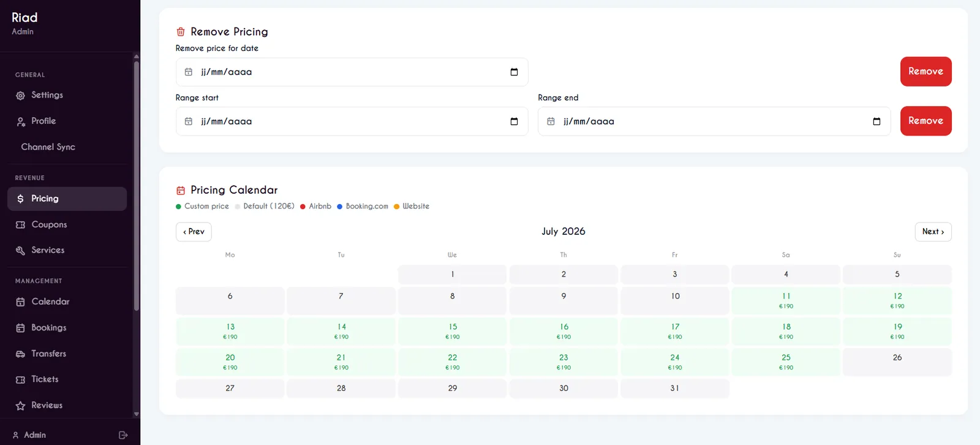Click the Transfers car icon
Screen dimensions: 980x445
20,354
